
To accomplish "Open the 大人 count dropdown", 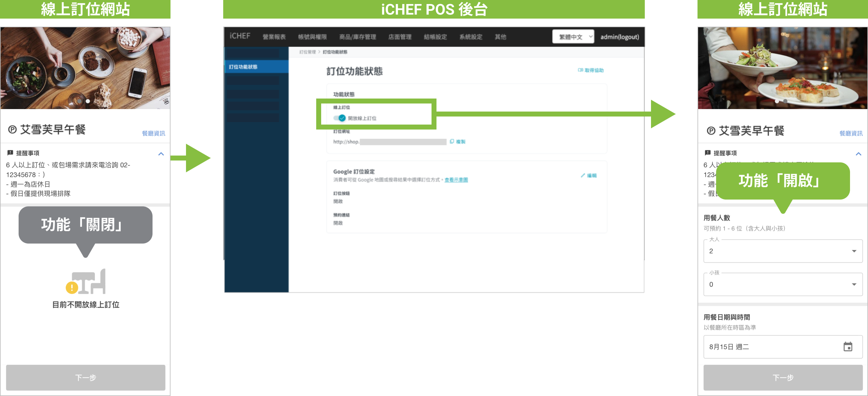I will 783,251.
